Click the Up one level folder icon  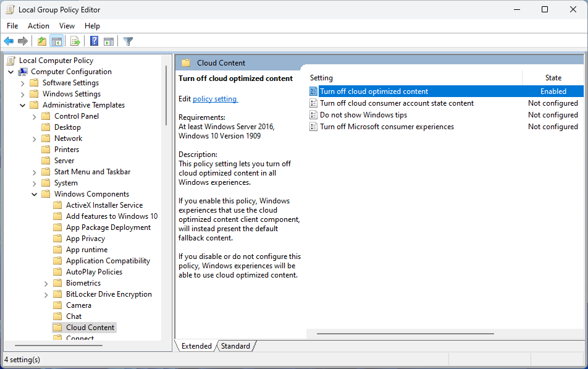coord(41,41)
